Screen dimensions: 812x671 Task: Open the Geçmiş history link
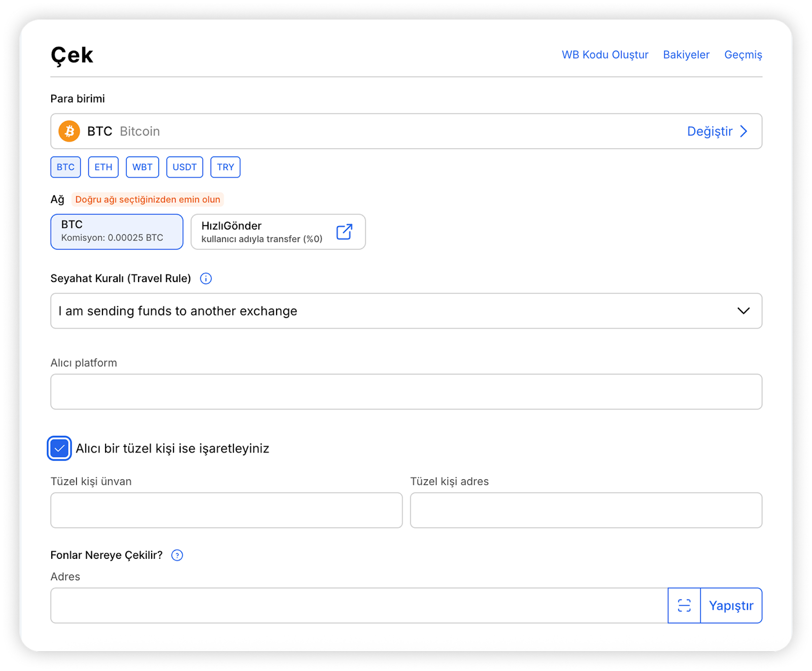[x=743, y=55]
